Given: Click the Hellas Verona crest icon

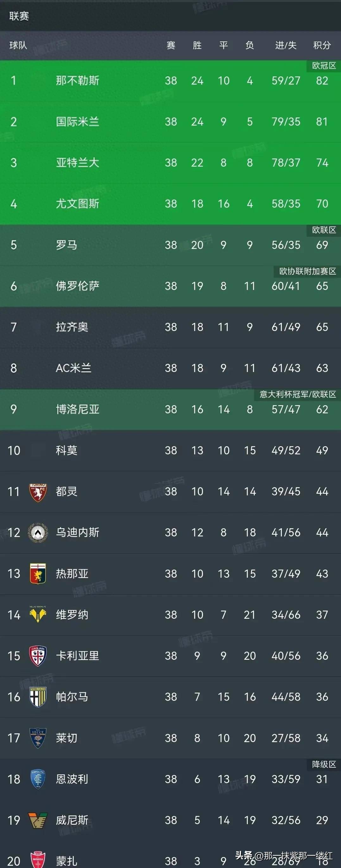Looking at the screenshot, I should [x=38, y=615].
